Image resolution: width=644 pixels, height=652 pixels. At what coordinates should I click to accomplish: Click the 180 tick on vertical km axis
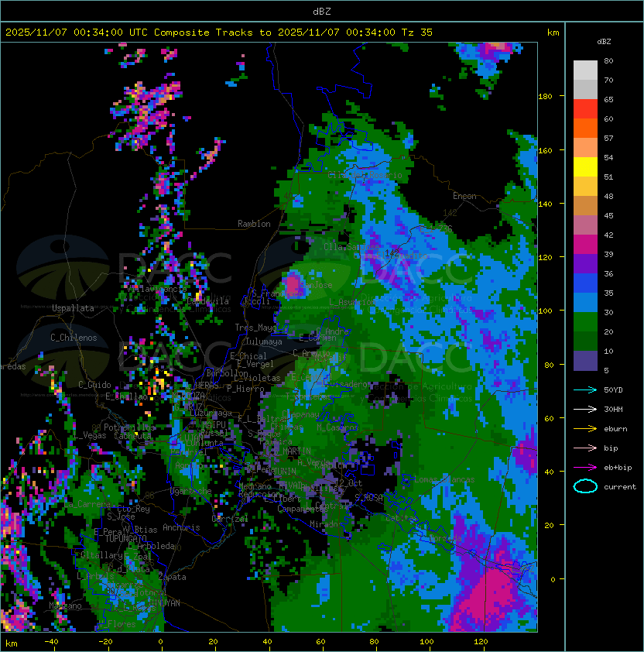545,97
